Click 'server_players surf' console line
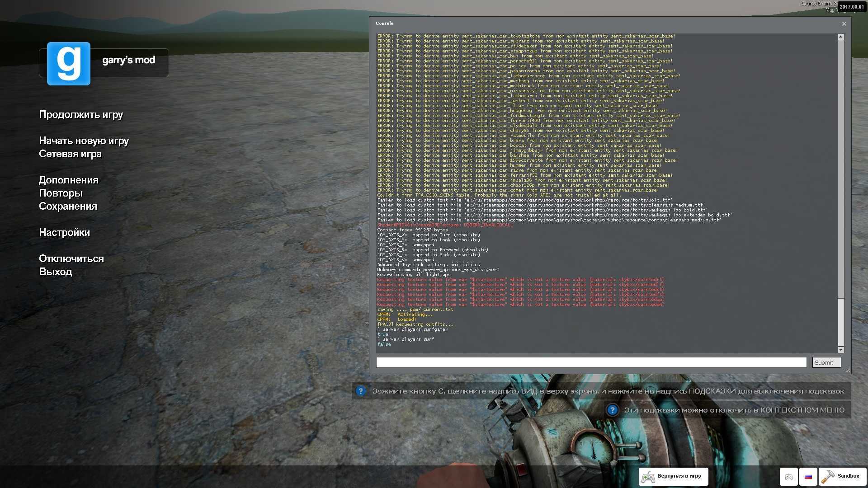Screen dimensions: 868x488 [406, 339]
